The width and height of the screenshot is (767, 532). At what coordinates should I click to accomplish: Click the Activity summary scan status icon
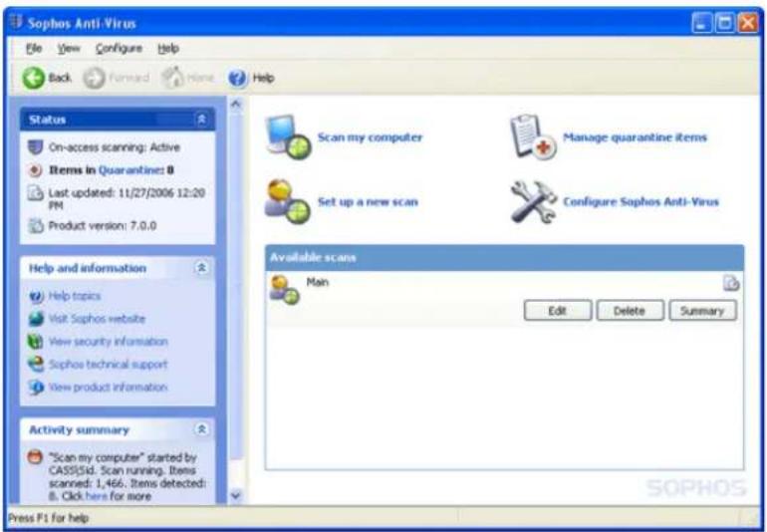click(35, 457)
